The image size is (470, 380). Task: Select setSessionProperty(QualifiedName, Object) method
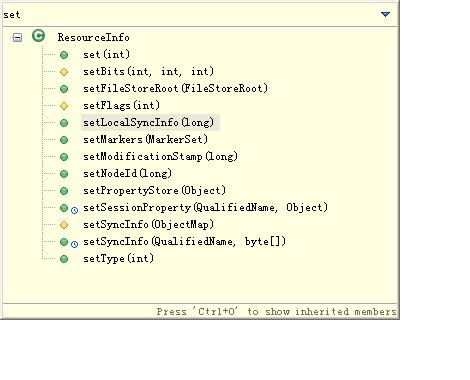click(205, 207)
